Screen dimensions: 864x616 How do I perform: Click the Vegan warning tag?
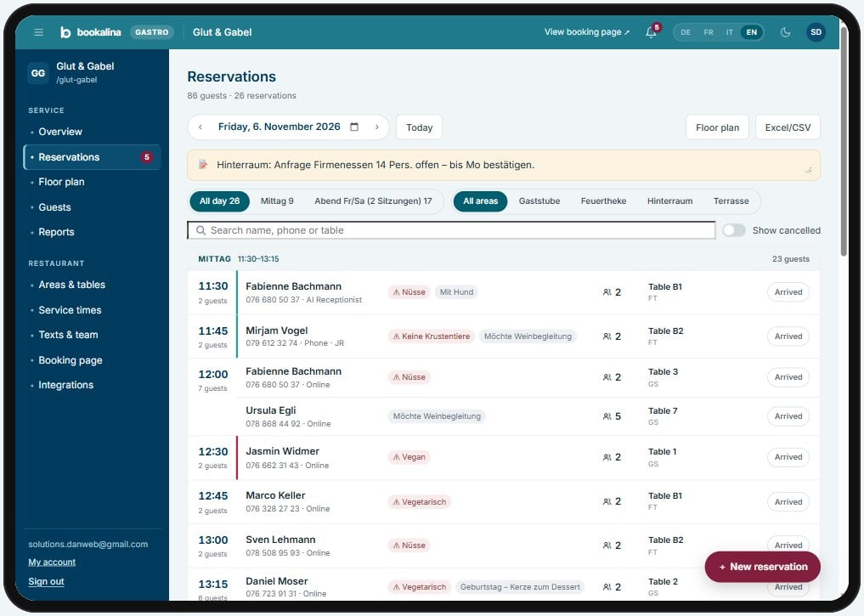409,457
